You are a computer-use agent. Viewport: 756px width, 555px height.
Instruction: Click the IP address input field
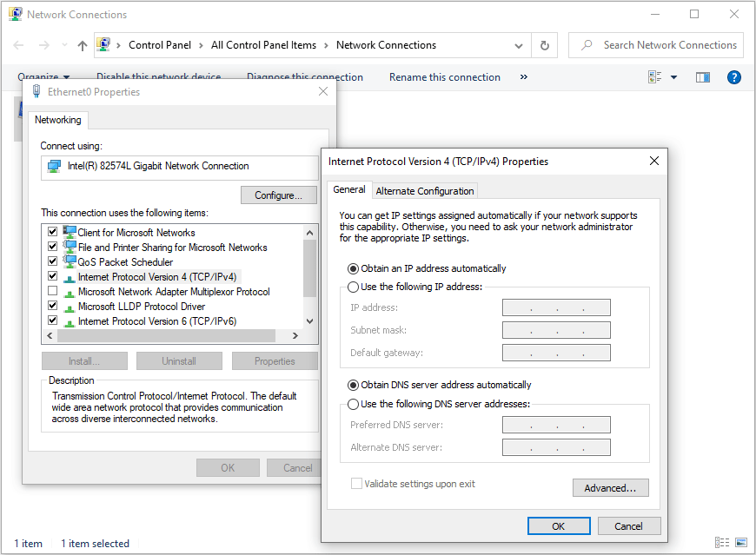[556, 307]
